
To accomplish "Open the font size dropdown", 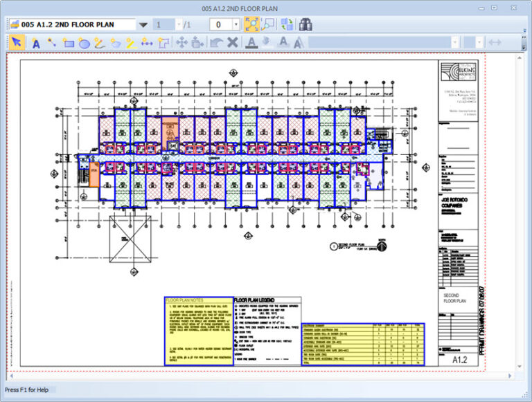I will click(479, 43).
